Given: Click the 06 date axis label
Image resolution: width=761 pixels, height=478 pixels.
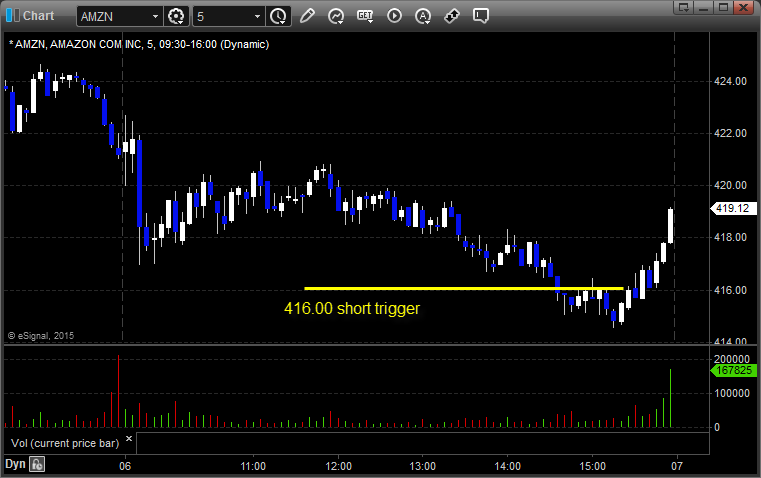Looking at the screenshot, I should click(x=125, y=466).
